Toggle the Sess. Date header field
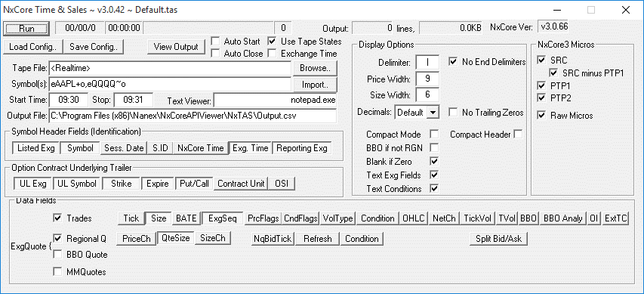This screenshot has width=644, height=294. pos(124,148)
